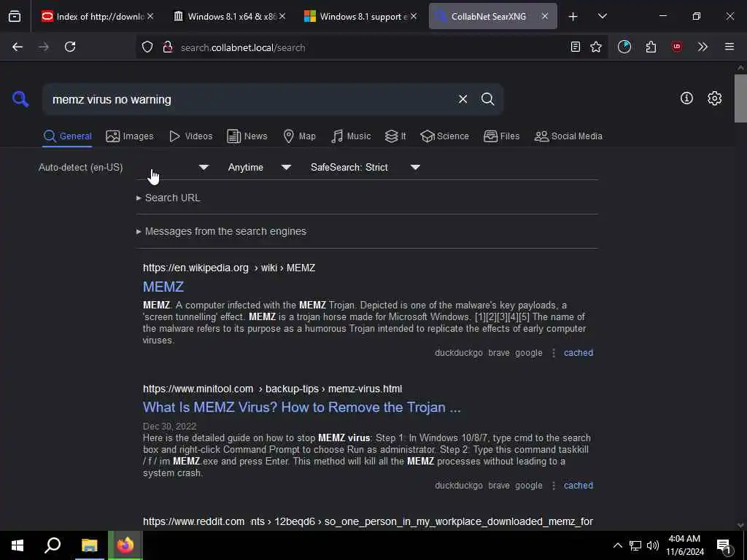This screenshot has width=747, height=560.
Task: Open cached copy of the minitool result
Action: [x=578, y=486]
